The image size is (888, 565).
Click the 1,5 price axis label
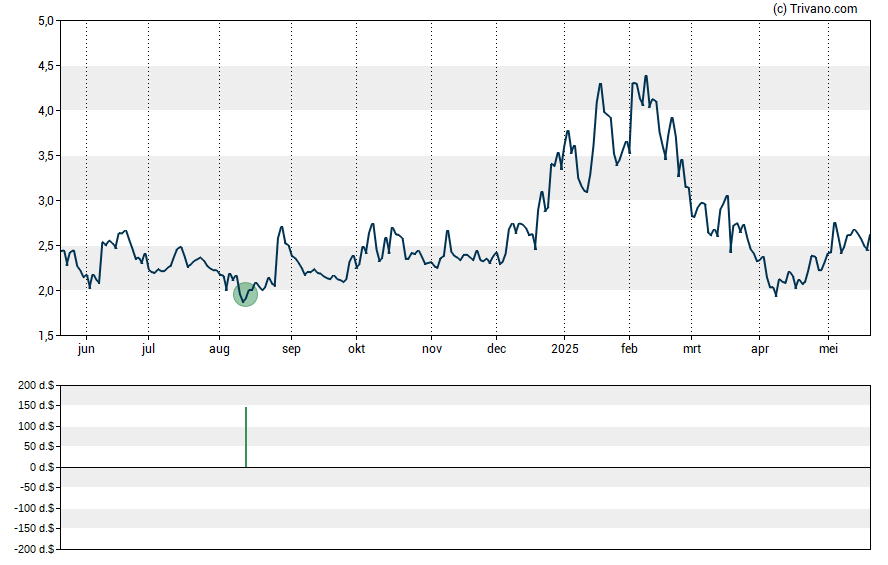pos(46,336)
